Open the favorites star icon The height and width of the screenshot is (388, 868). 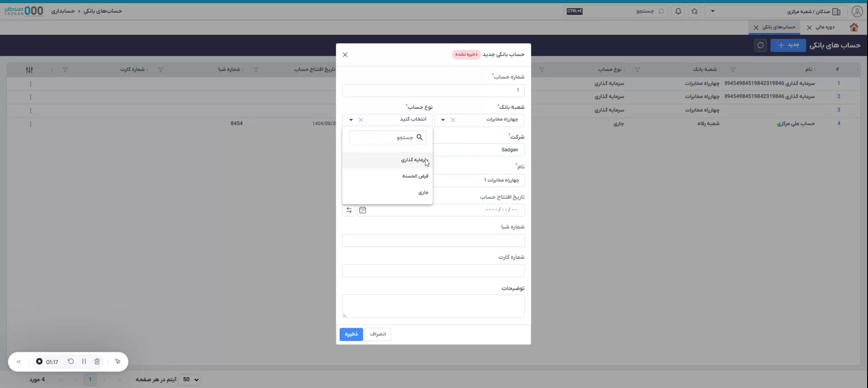694,11
